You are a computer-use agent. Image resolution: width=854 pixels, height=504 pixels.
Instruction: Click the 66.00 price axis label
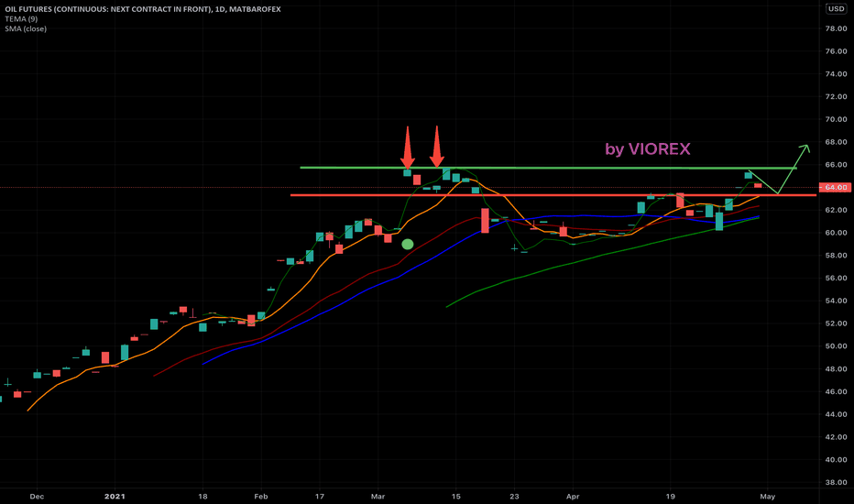[836, 165]
